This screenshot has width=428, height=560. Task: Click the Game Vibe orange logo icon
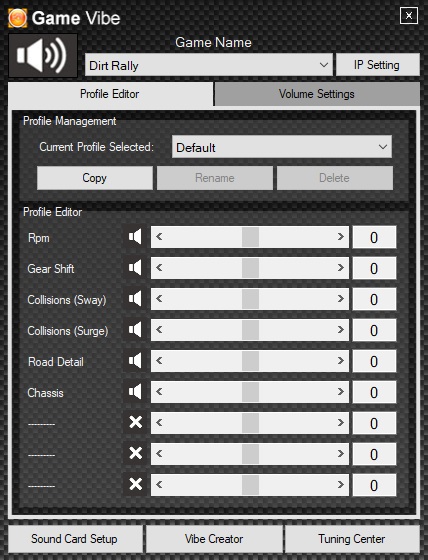(x=18, y=18)
